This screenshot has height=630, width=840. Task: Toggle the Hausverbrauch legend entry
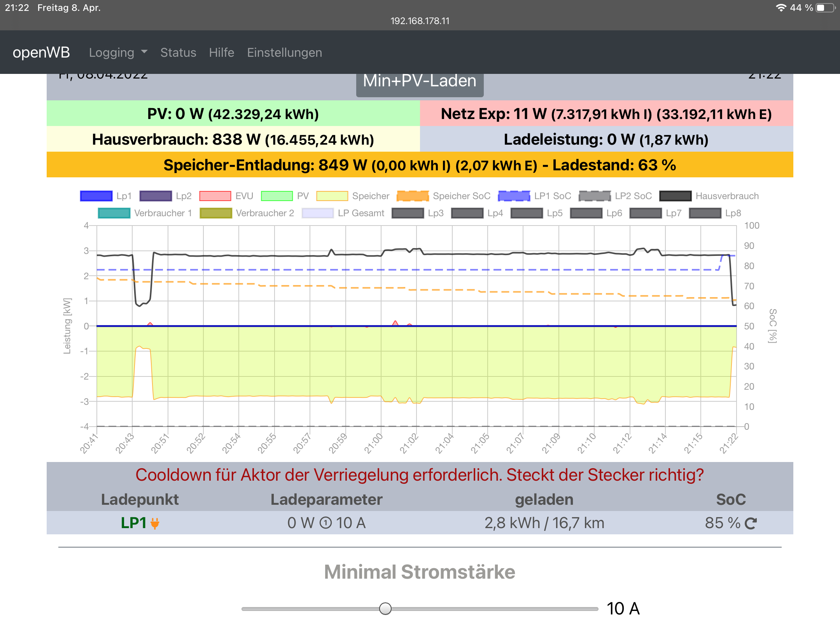coord(675,196)
